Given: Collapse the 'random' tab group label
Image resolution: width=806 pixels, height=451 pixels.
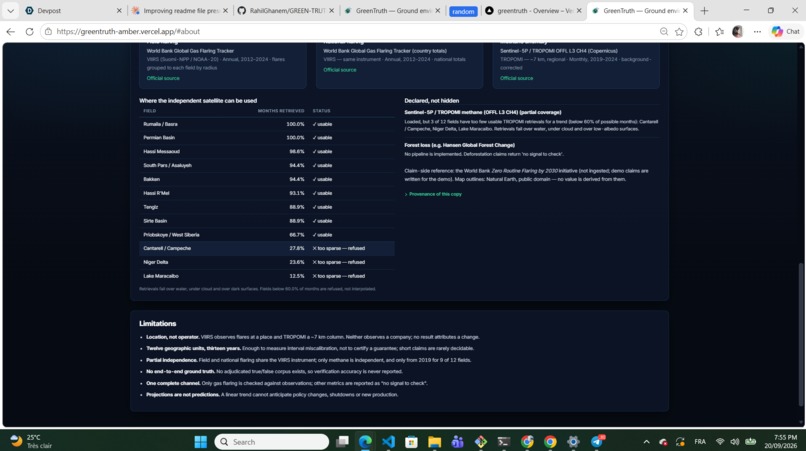Looking at the screenshot, I should 463,11.
